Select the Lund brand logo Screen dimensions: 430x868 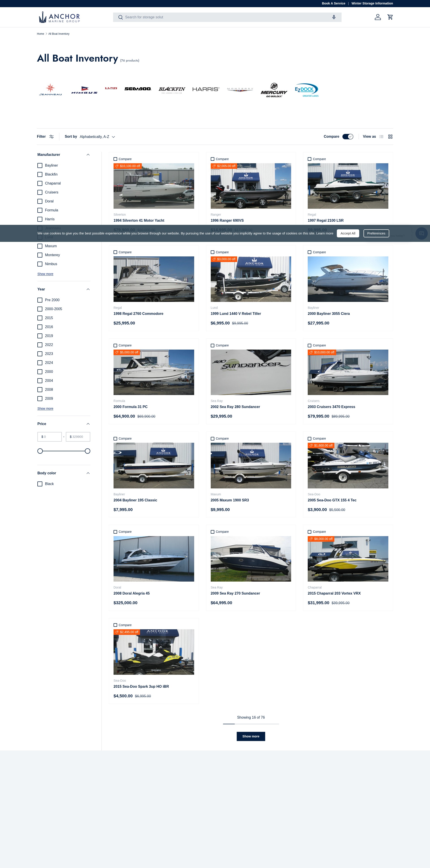point(111,88)
